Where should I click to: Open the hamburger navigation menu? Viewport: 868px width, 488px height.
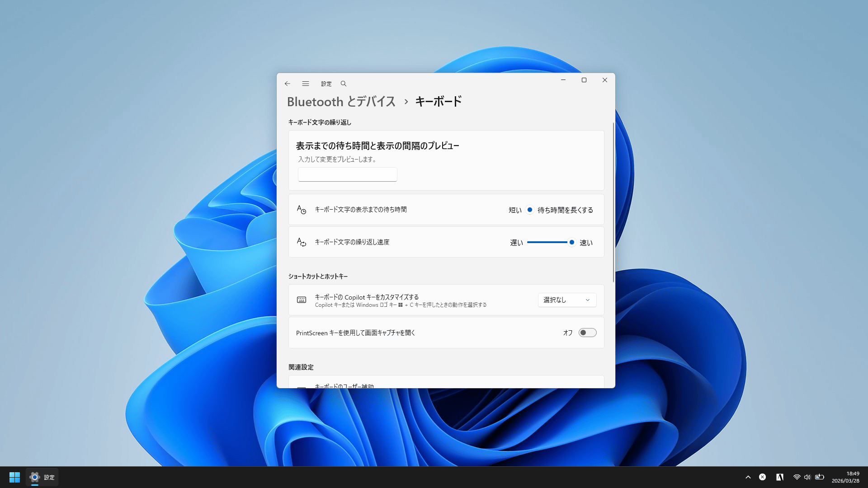click(x=306, y=84)
